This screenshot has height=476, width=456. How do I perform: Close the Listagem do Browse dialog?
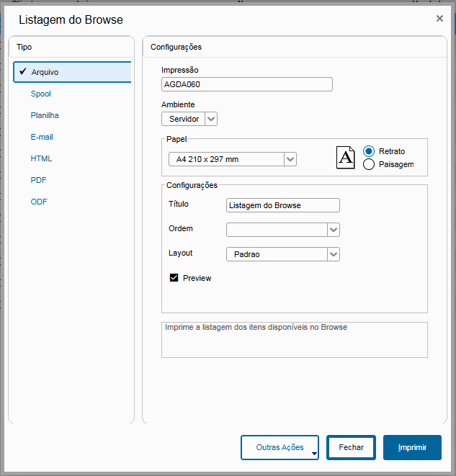(x=439, y=19)
